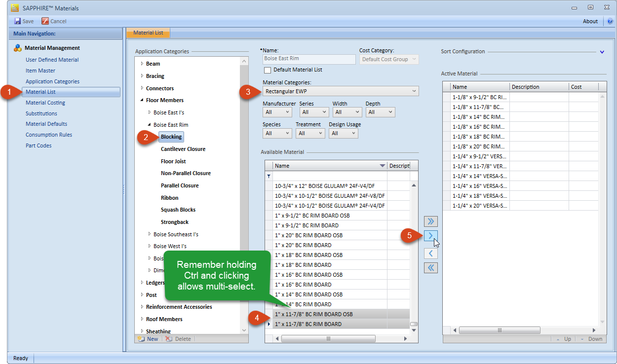Select the Cantilever Closure tree item
The width and height of the screenshot is (617, 364).
[183, 149]
